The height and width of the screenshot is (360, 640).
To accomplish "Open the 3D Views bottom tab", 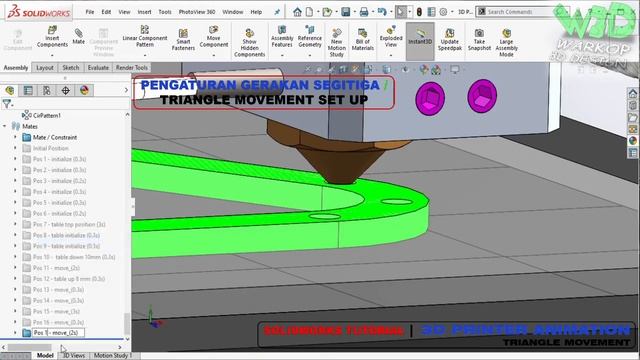I will pyautogui.click(x=73, y=356).
